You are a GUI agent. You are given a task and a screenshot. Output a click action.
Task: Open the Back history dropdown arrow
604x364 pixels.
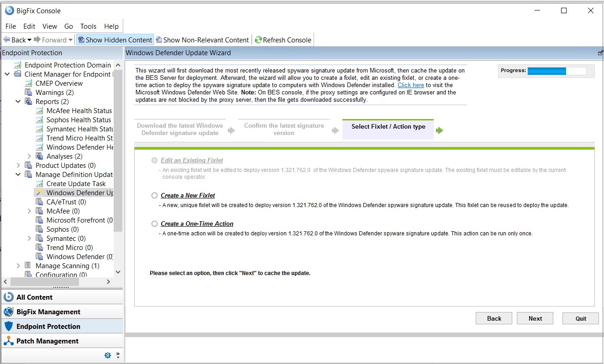[x=30, y=40]
